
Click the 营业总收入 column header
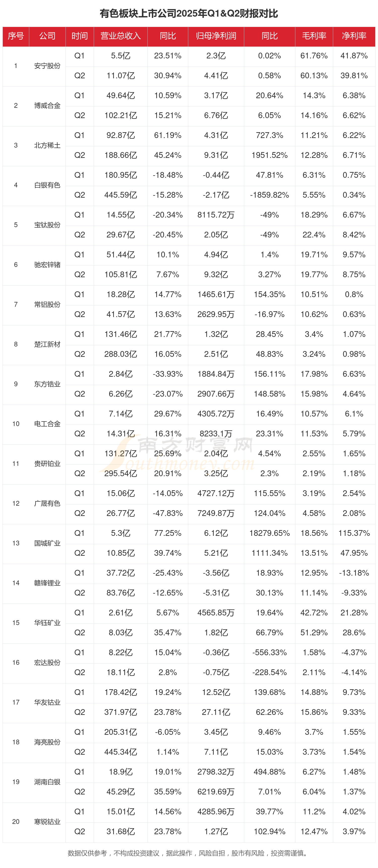point(120,36)
